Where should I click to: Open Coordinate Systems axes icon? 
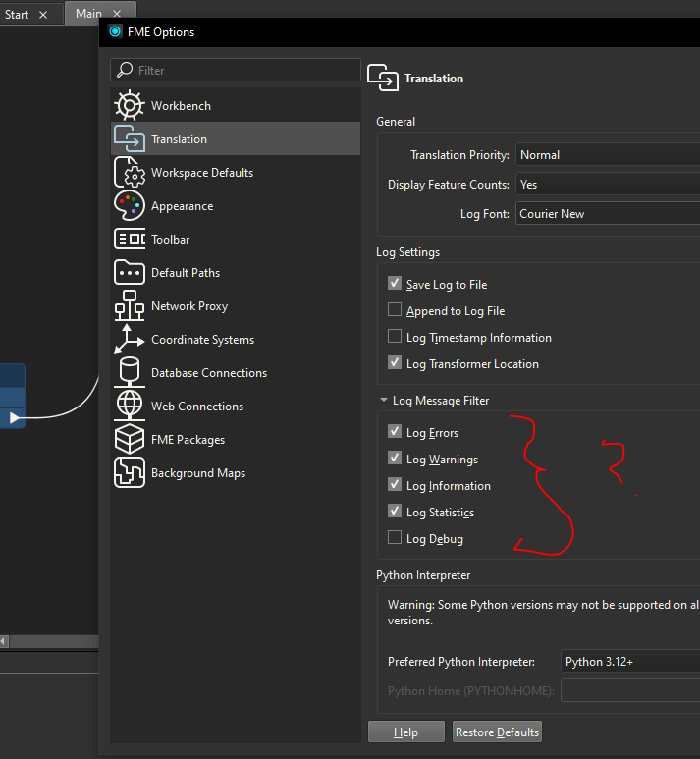click(x=130, y=339)
